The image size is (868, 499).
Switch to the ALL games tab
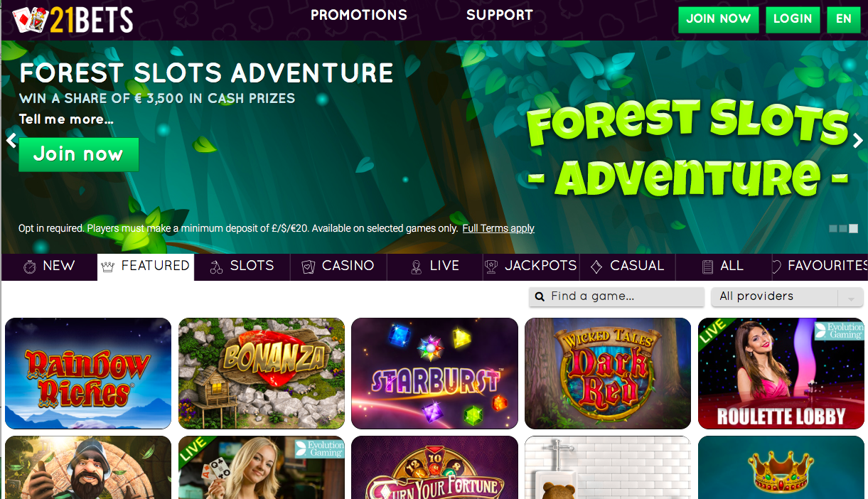[723, 266]
